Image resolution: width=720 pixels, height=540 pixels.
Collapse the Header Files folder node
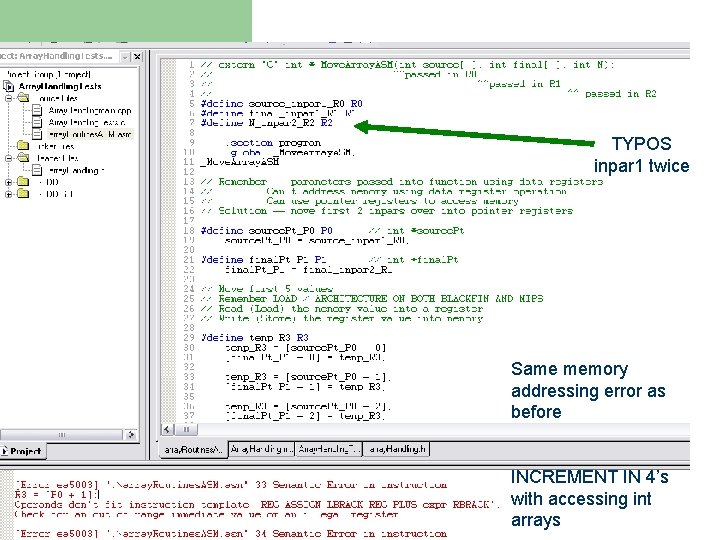8,158
